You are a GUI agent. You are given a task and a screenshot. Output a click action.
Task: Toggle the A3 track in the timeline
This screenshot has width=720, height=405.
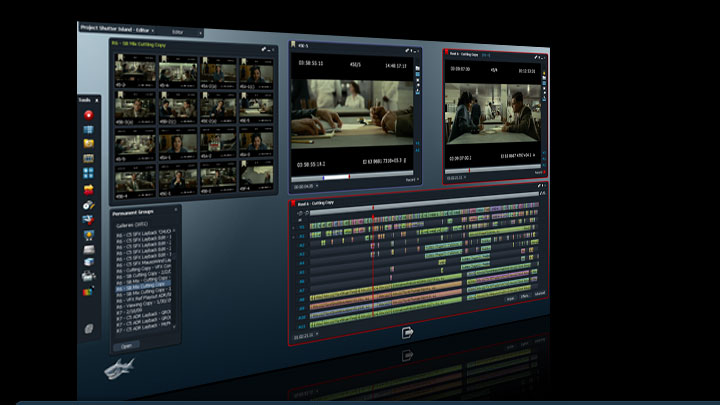302,254
